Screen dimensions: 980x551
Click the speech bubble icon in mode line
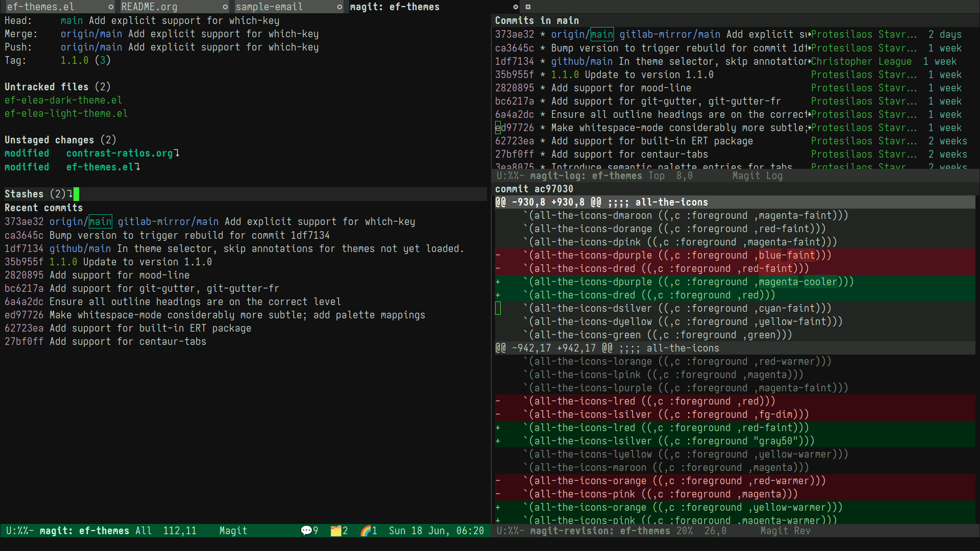pos(306,531)
